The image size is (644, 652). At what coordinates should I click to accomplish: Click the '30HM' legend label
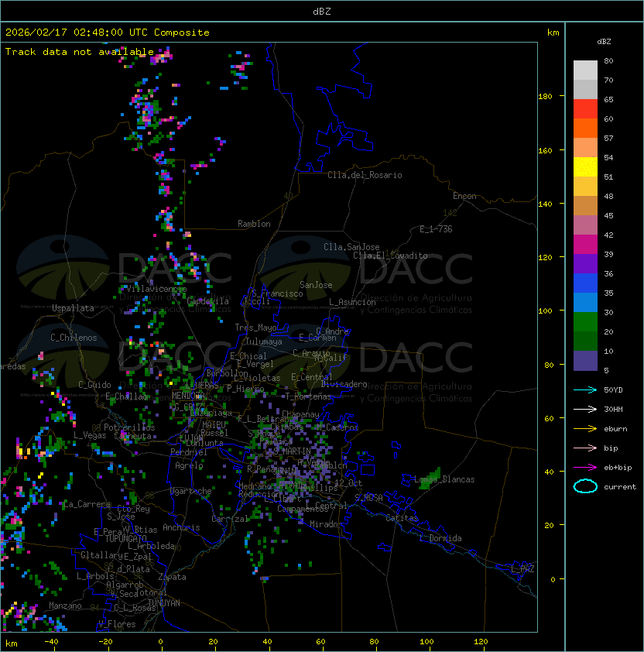tap(613, 409)
